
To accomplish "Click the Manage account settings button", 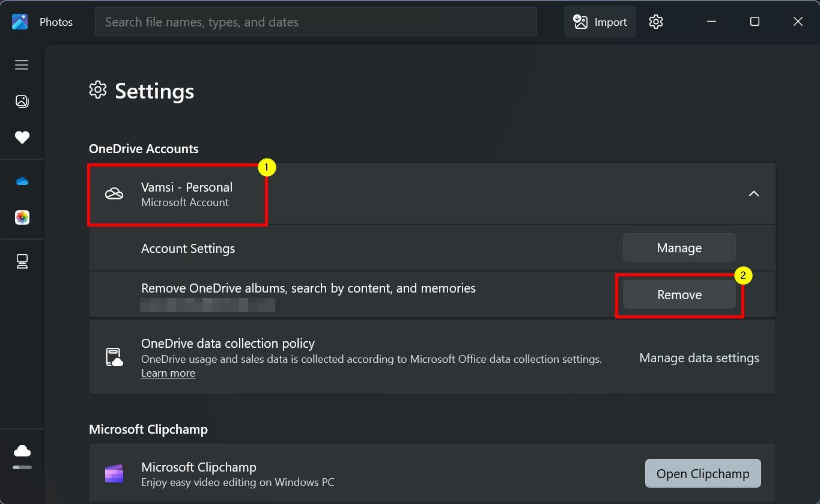I will [x=679, y=248].
